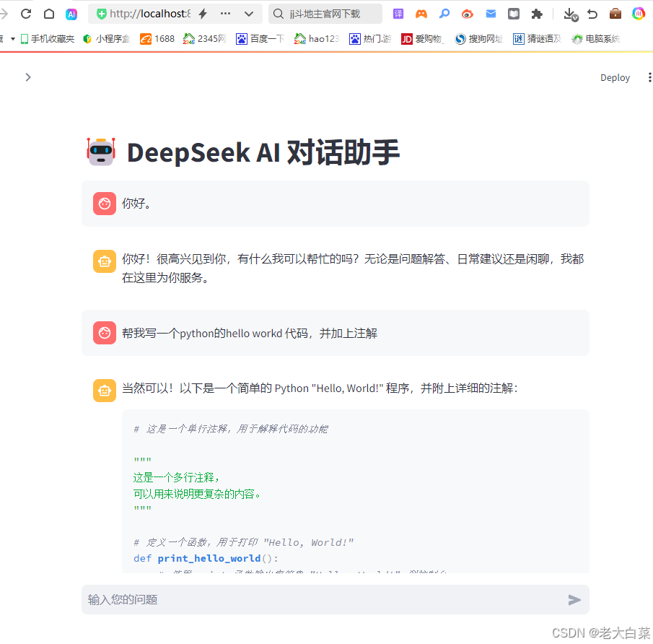Open the purple translate icon
Viewport: 653px width, 644px height.
coord(398,14)
